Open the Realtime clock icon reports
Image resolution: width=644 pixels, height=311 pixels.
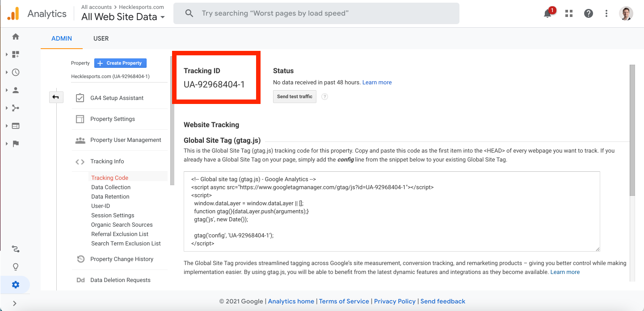(x=16, y=72)
